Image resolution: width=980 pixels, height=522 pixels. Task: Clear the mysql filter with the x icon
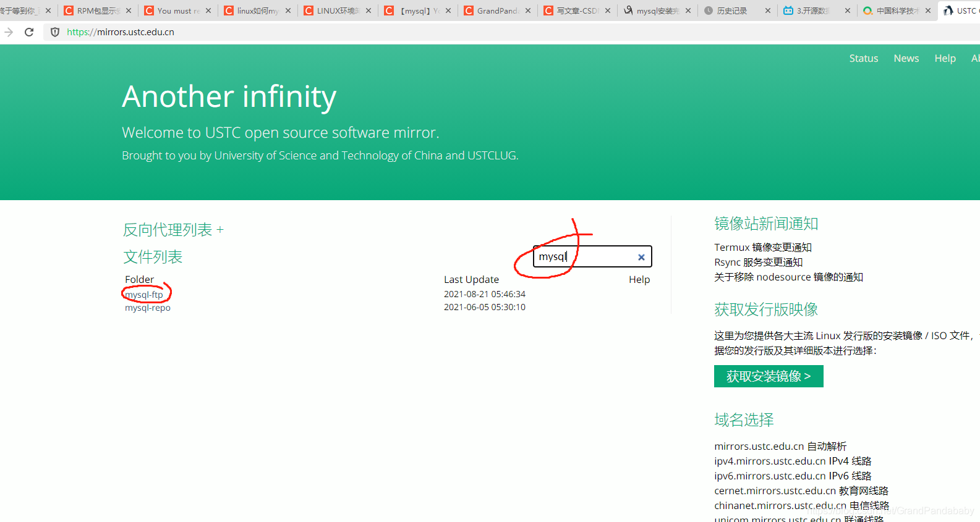641,257
